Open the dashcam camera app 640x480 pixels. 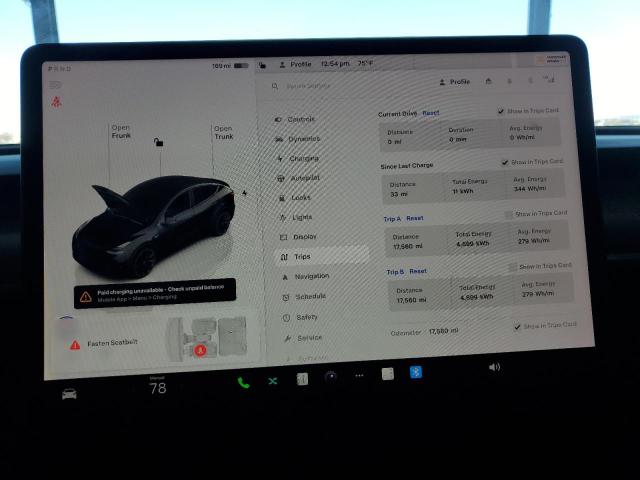pyautogui.click(x=331, y=376)
